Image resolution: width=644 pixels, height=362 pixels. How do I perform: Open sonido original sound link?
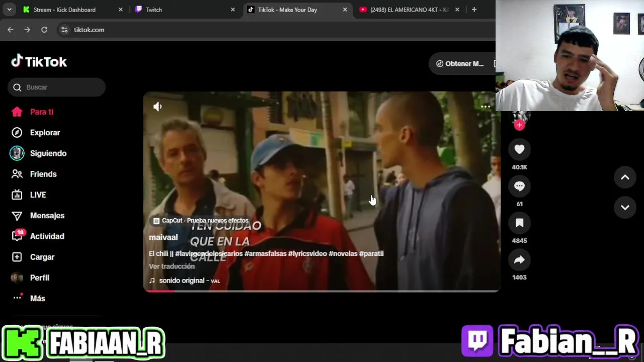[x=185, y=281]
